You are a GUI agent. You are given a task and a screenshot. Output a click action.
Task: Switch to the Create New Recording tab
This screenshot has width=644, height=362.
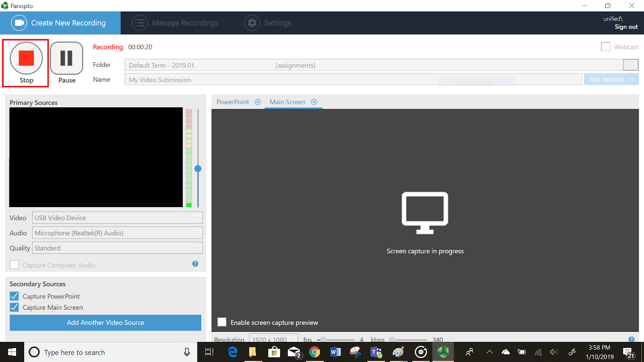pos(60,23)
